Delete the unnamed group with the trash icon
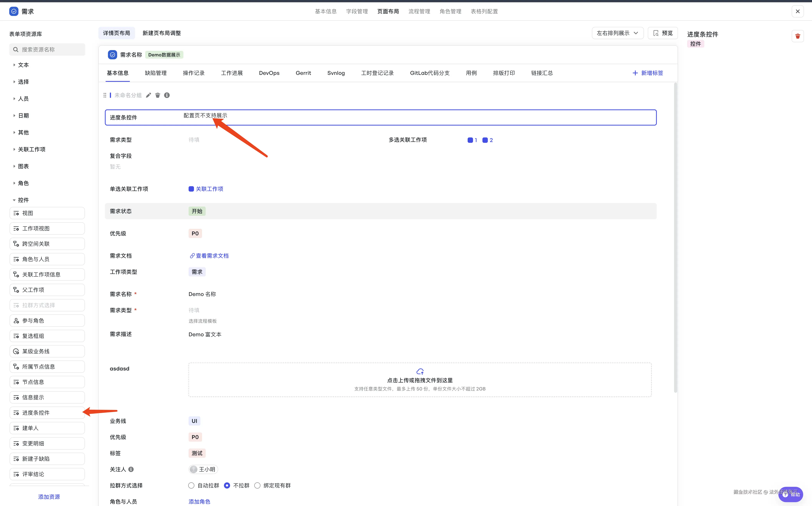 click(158, 95)
